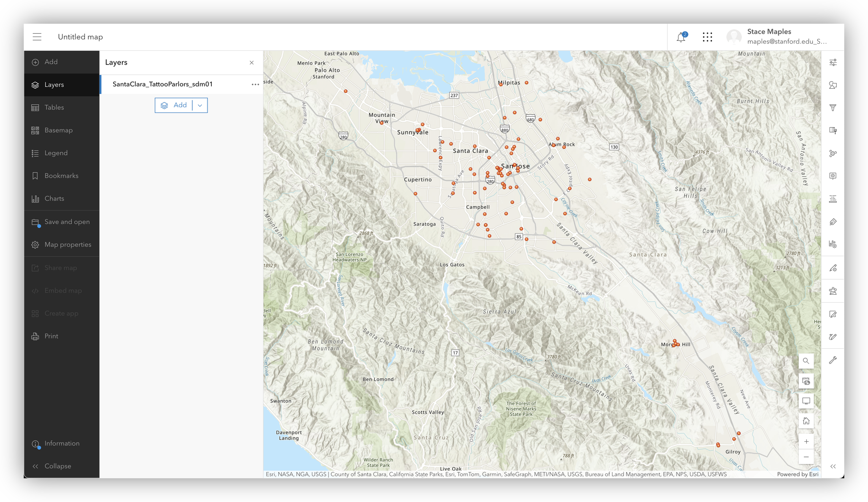Open the Analysis wrench tool
The image size is (868, 502).
pos(833,360)
